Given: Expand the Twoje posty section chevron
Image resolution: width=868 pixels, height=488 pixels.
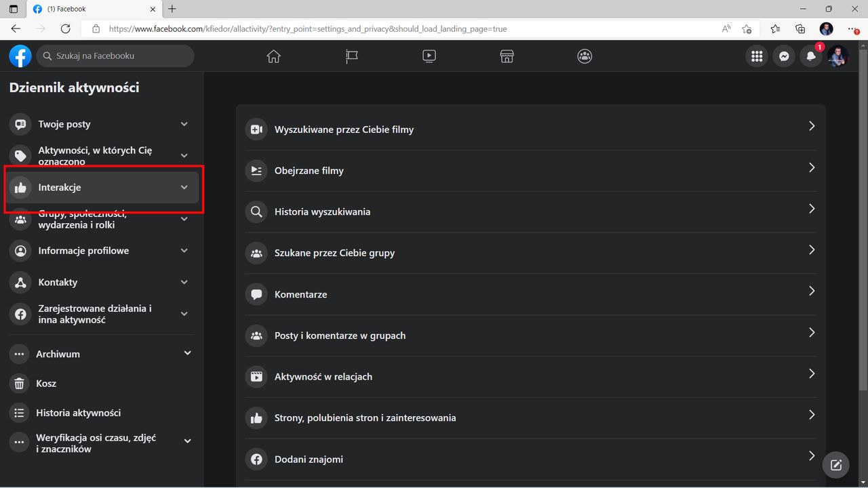Looking at the screenshot, I should point(184,124).
